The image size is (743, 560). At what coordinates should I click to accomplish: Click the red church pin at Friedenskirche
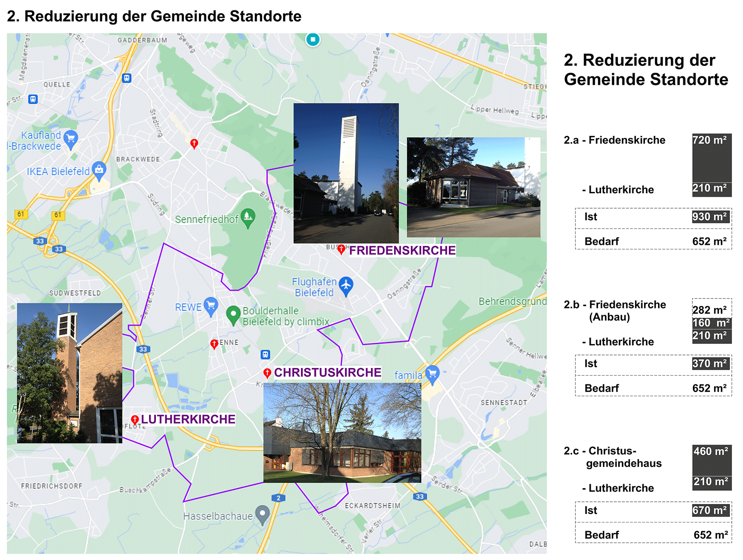(x=342, y=249)
